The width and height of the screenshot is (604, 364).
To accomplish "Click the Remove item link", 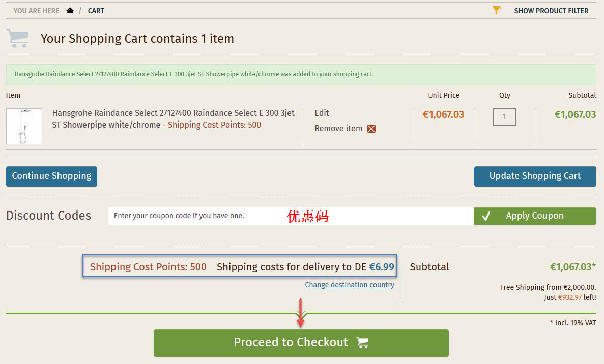I will 338,129.
